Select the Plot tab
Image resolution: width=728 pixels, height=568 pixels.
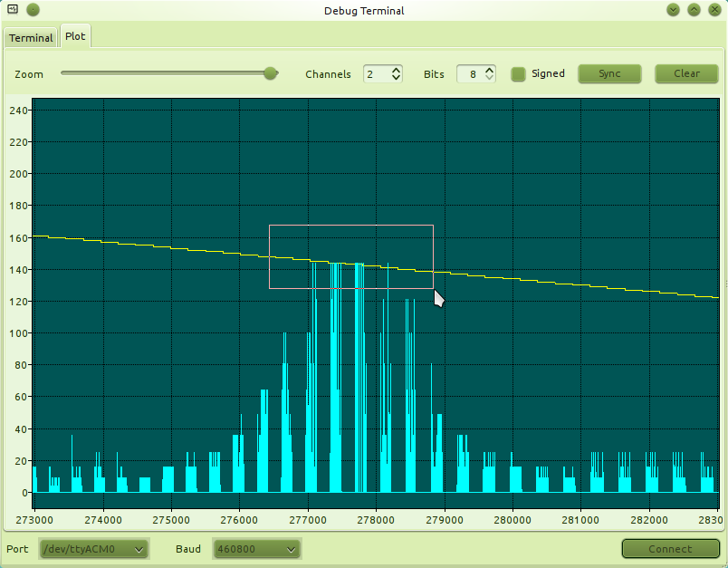pyautogui.click(x=75, y=36)
